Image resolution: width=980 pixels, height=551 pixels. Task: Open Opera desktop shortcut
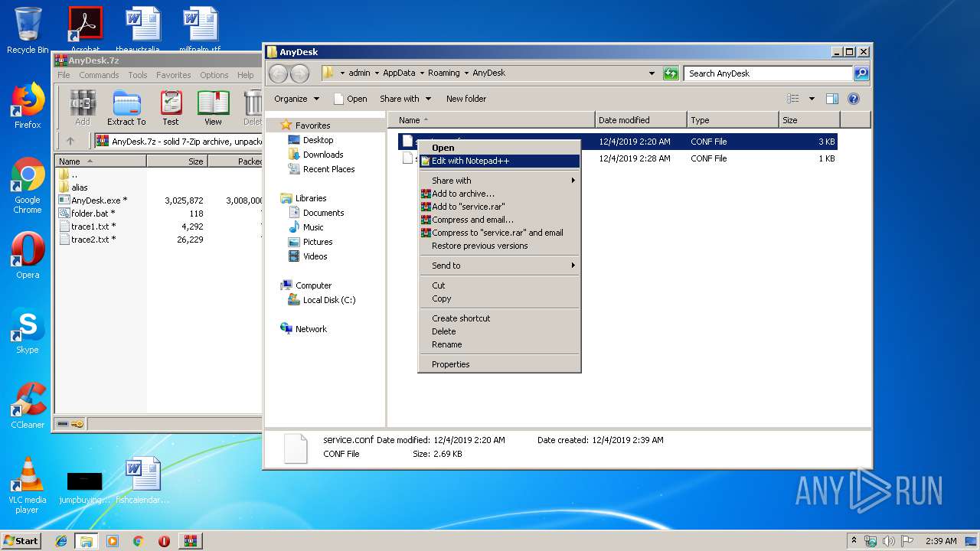(28, 256)
